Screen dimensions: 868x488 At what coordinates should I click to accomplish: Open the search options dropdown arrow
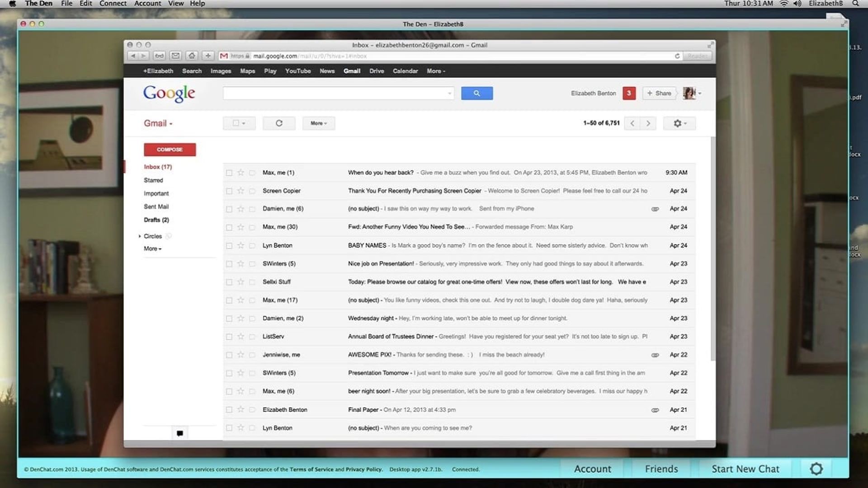point(449,94)
